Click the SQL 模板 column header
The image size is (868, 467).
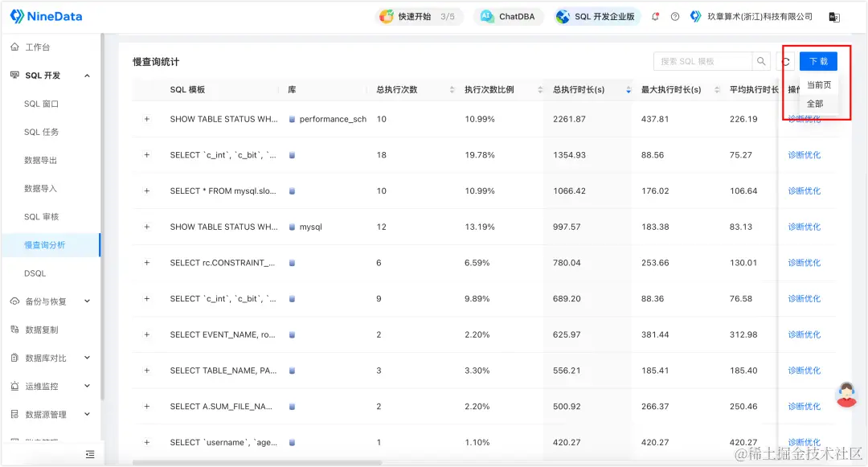tap(187, 90)
